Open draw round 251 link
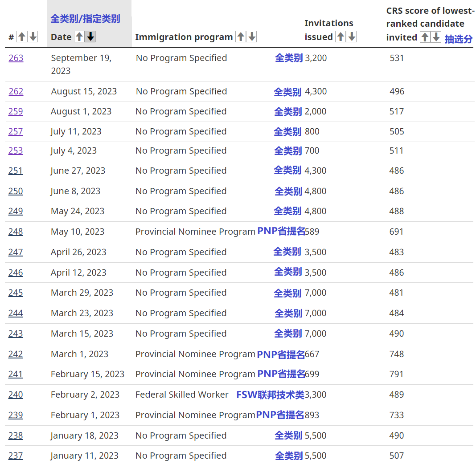 [16, 171]
